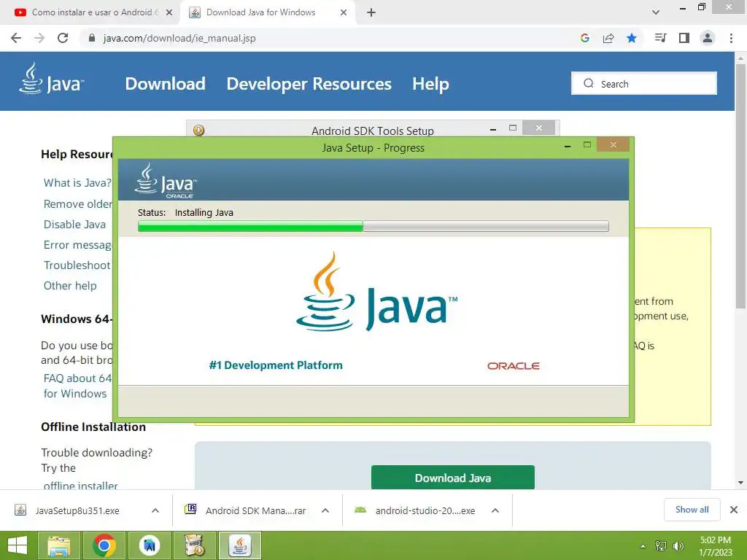Click scrollbar down arrow of the page
This screenshot has height=560, width=747.
pyautogui.click(x=740, y=483)
